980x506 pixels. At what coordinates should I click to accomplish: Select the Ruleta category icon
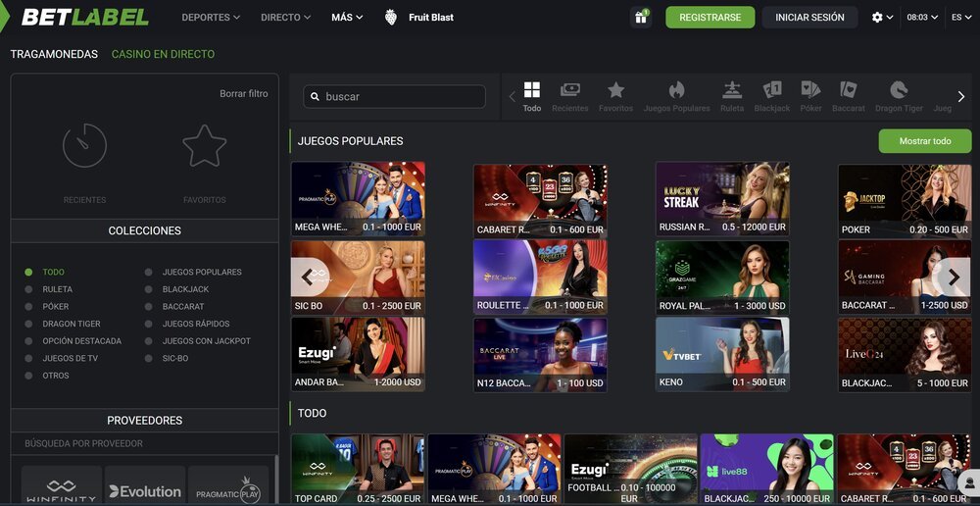pos(732,90)
